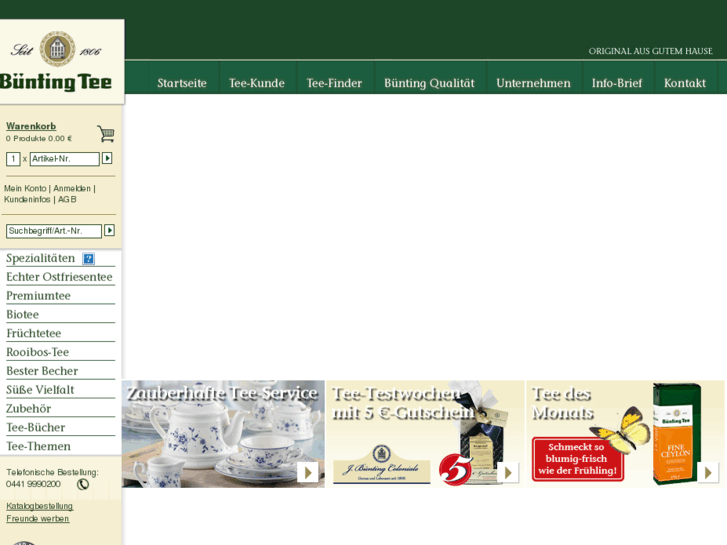Click the phone icon beside 0441 9990200
Viewport: 727px width, 545px height.
[x=83, y=484]
